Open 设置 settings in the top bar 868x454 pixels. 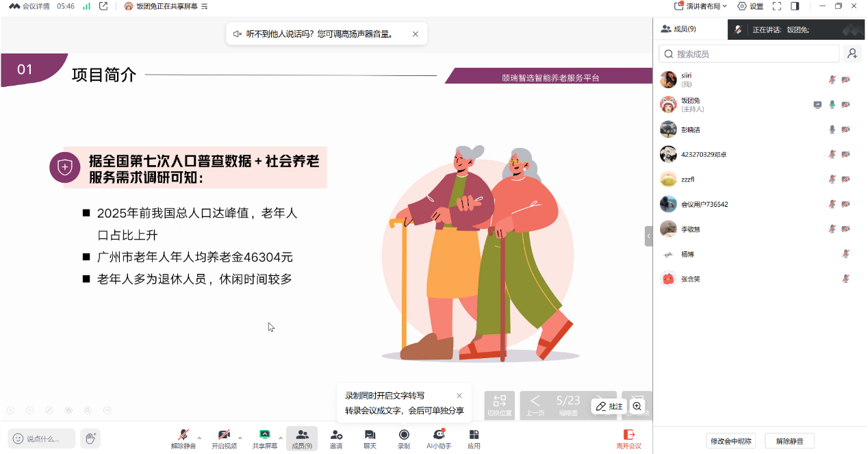click(750, 6)
